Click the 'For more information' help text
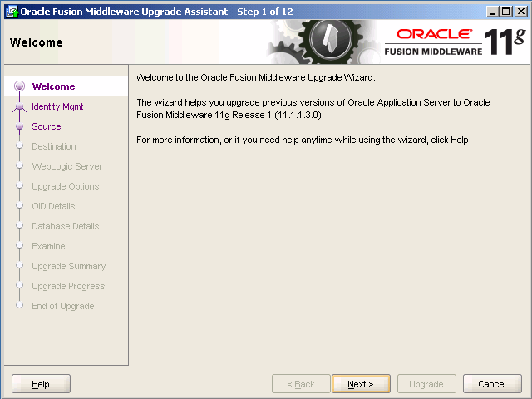532x399 pixels. tap(303, 140)
